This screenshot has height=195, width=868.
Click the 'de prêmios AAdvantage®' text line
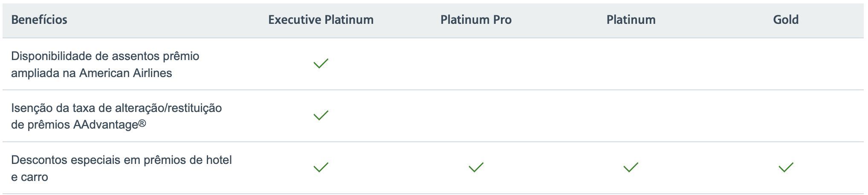78,125
